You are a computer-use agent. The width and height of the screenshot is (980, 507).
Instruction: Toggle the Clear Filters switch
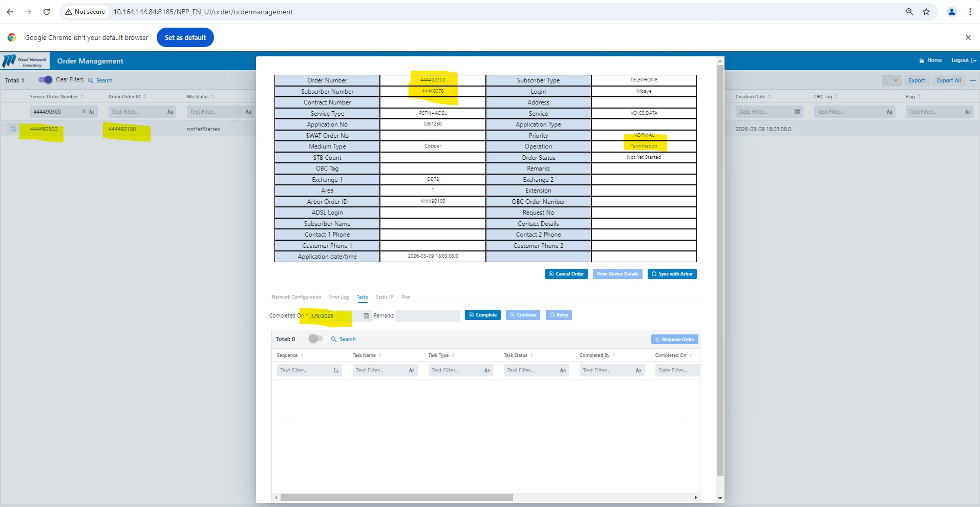point(46,80)
